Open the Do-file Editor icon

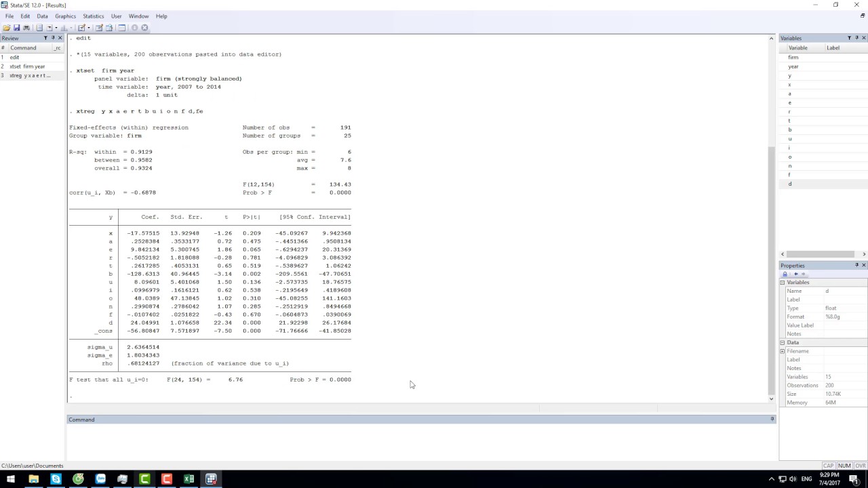[81, 28]
